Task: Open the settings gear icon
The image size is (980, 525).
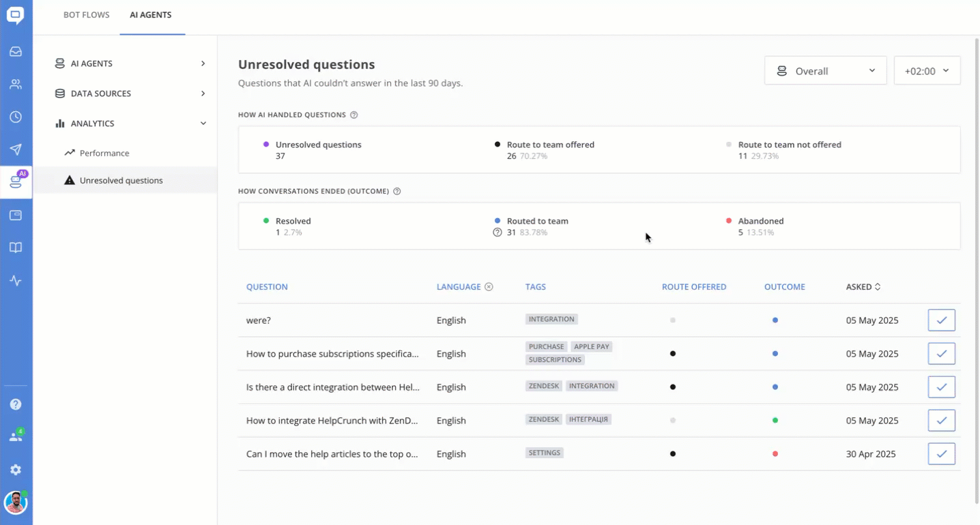Action: click(16, 470)
